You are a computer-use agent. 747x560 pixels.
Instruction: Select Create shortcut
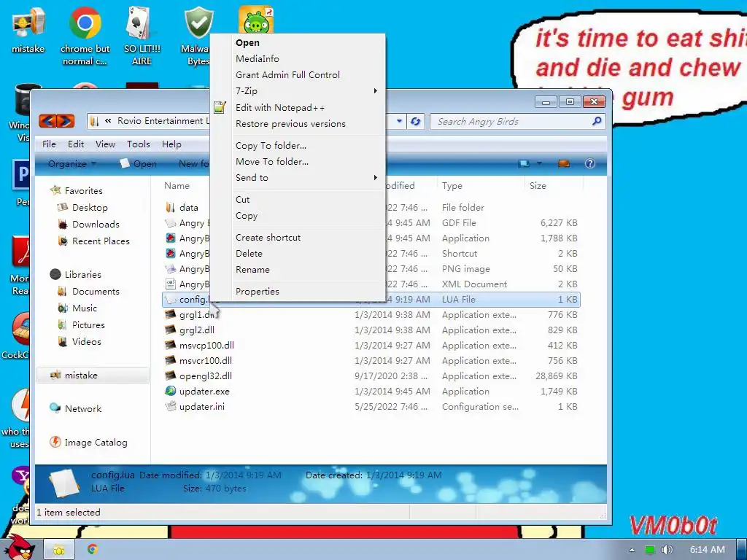298,238
